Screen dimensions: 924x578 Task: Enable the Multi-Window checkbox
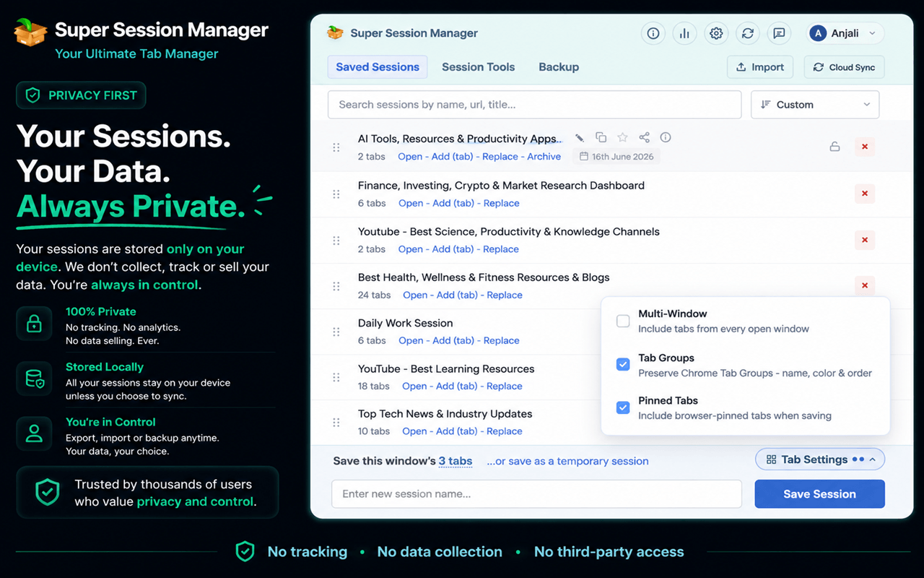click(623, 321)
